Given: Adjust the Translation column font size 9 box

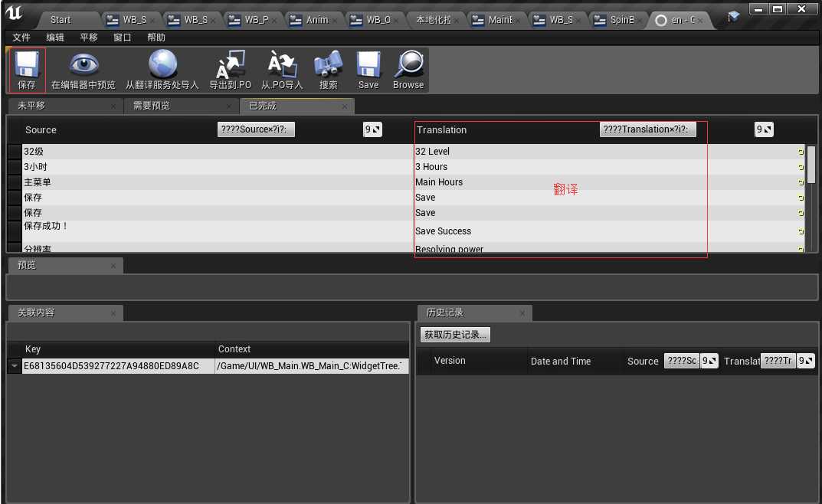Looking at the screenshot, I should tap(764, 129).
